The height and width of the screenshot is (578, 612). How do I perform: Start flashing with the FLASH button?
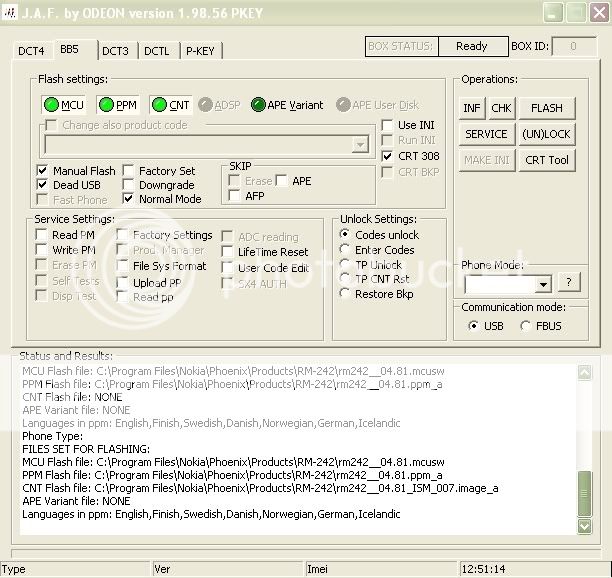[x=547, y=108]
